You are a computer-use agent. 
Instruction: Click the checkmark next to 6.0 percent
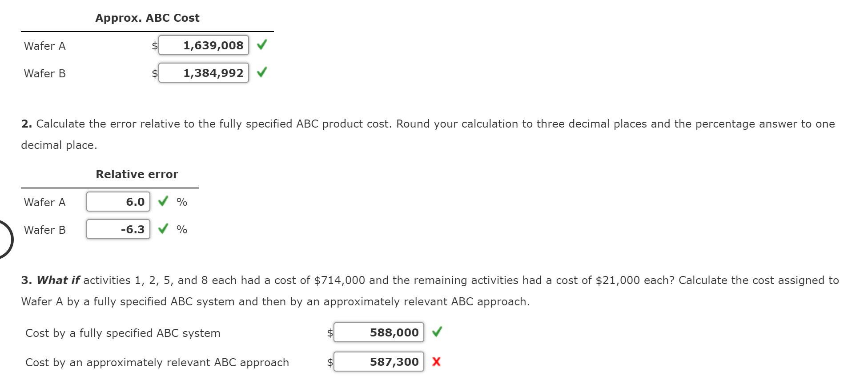tap(163, 201)
